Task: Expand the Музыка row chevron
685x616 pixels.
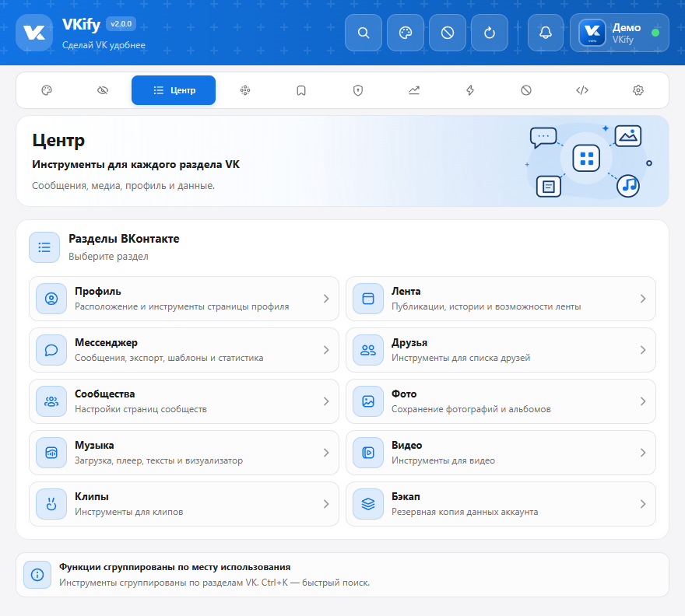Action: tap(326, 453)
